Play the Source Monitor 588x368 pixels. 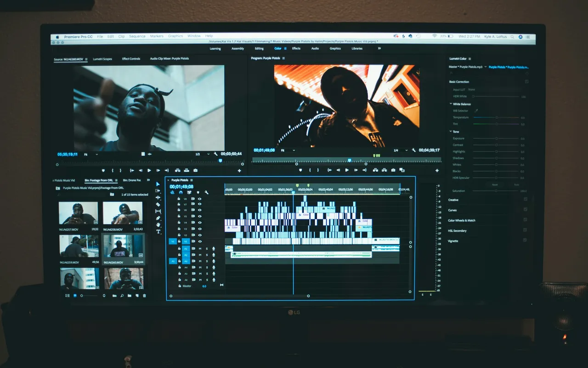[149, 171]
